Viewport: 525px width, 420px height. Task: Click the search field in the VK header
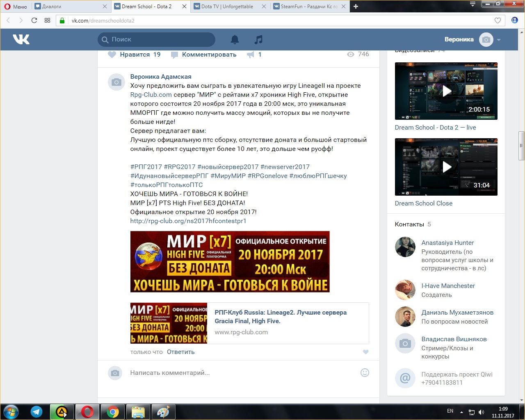point(156,39)
